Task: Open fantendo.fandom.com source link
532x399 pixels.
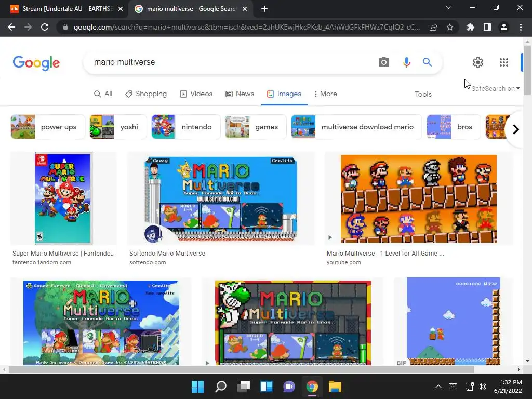Action: (42, 262)
